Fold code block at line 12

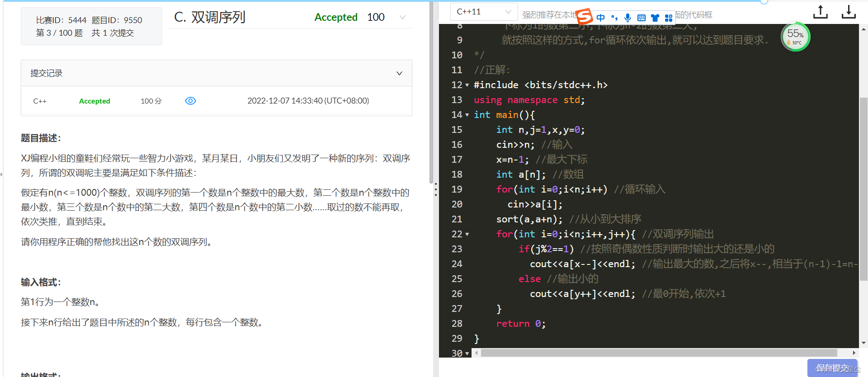467,85
